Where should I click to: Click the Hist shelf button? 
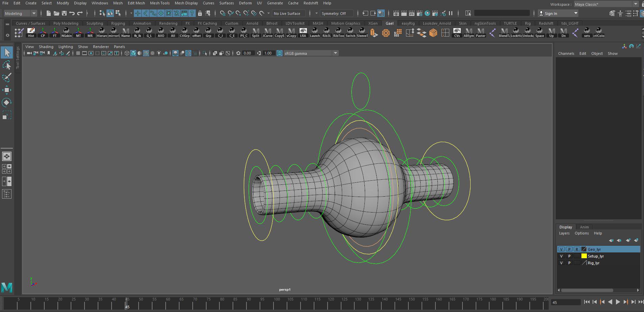(31, 33)
